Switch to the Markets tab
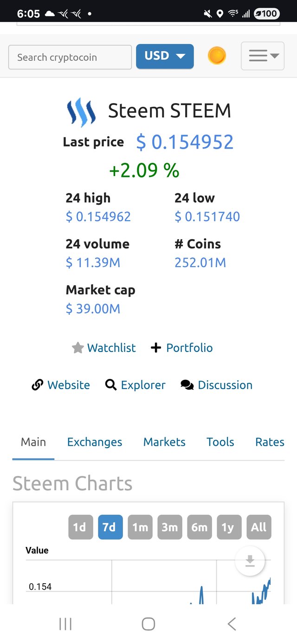Screen dimensions: 297x644 point(164,442)
